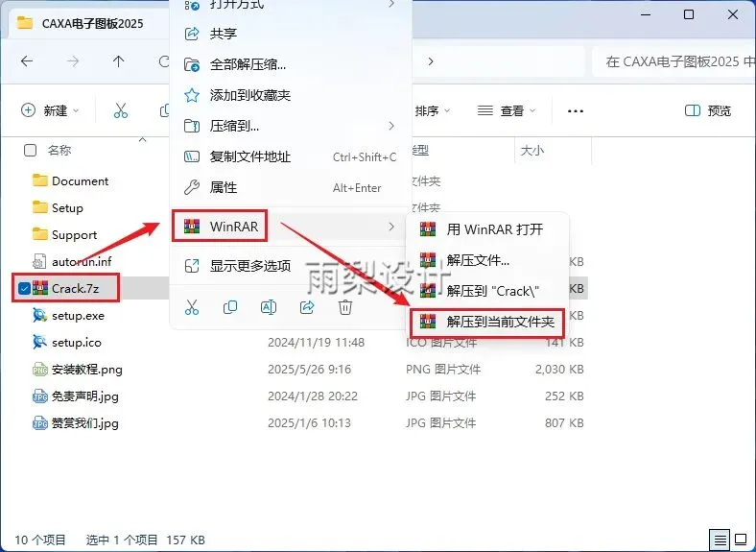The image size is (756, 552).
Task: Expand the 新建 dropdown
Action: [x=50, y=110]
